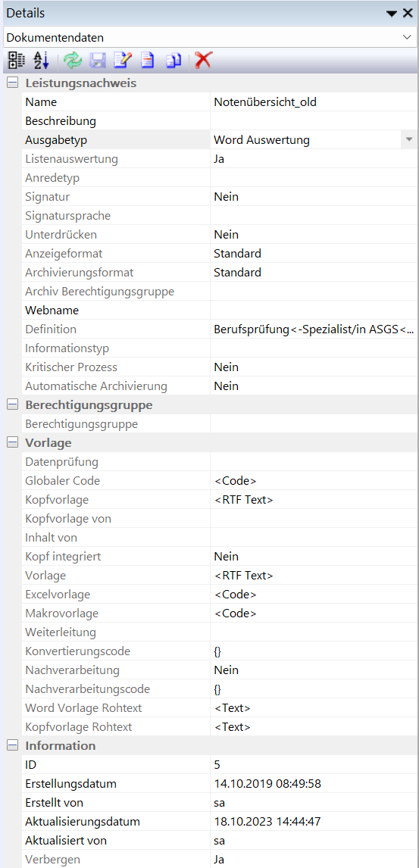This screenshot has width=419, height=868.
Task: Collapse the Vorlage section
Action: 11,442
